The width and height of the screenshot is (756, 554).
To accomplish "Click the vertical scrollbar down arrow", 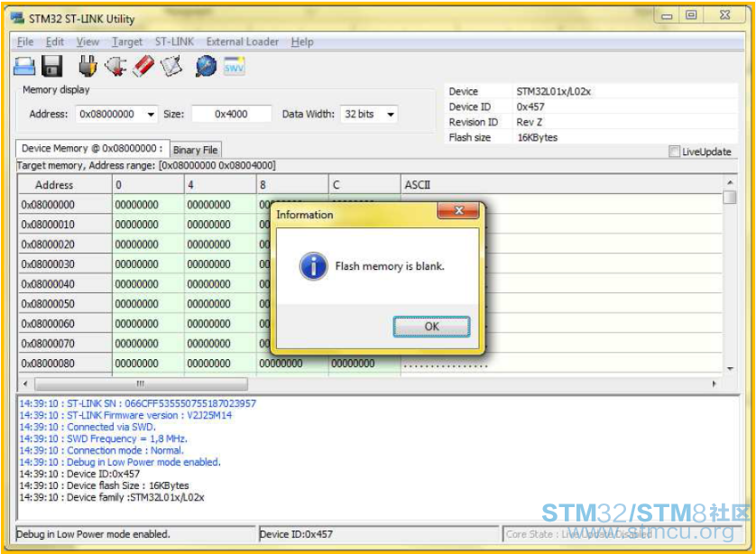I will point(730,368).
